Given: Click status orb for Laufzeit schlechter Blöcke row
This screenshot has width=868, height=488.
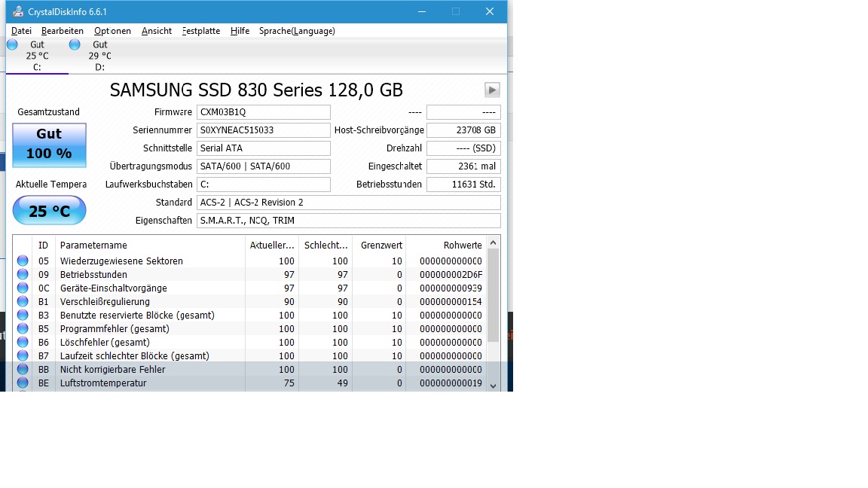Looking at the screenshot, I should pos(23,355).
